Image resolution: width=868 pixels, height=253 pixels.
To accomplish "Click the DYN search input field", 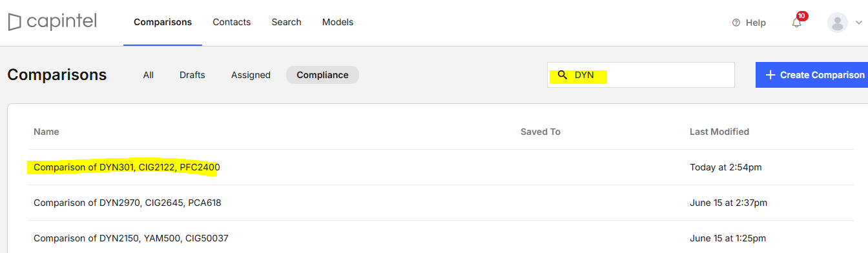I will 641,75.
